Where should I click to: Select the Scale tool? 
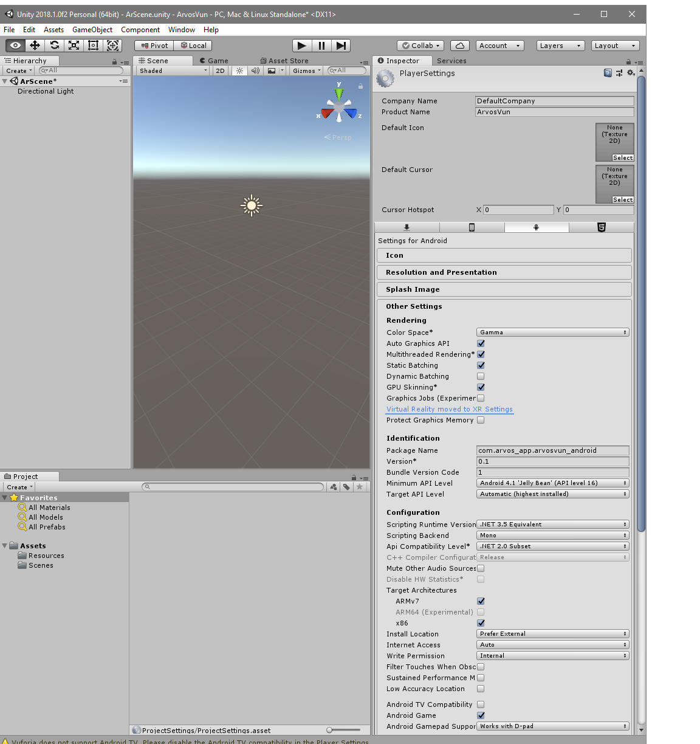(74, 45)
